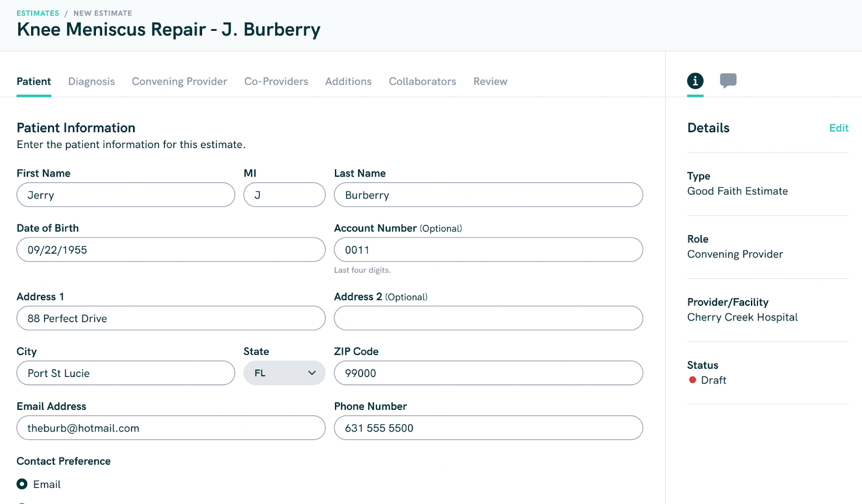Focus the ZIP Code input
Image resolution: width=862 pixels, height=504 pixels.
488,373
